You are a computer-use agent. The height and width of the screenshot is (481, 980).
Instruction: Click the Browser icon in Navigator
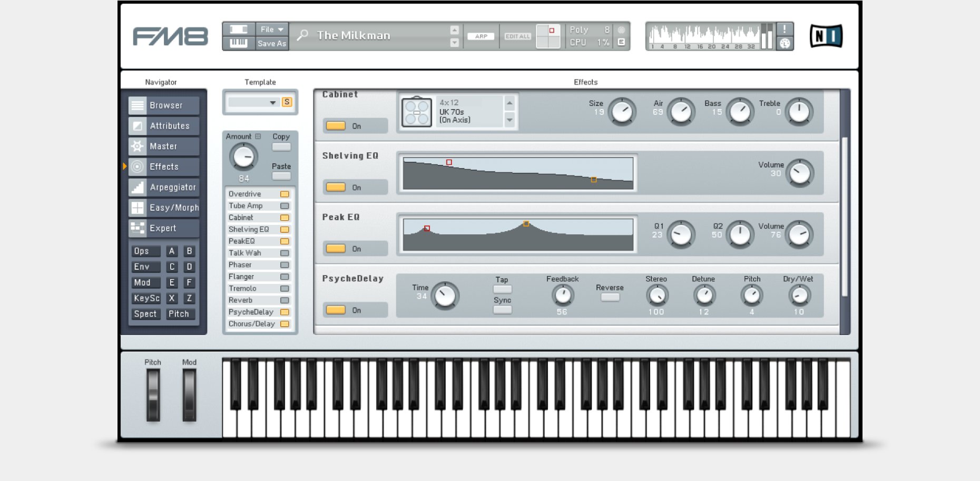click(138, 105)
